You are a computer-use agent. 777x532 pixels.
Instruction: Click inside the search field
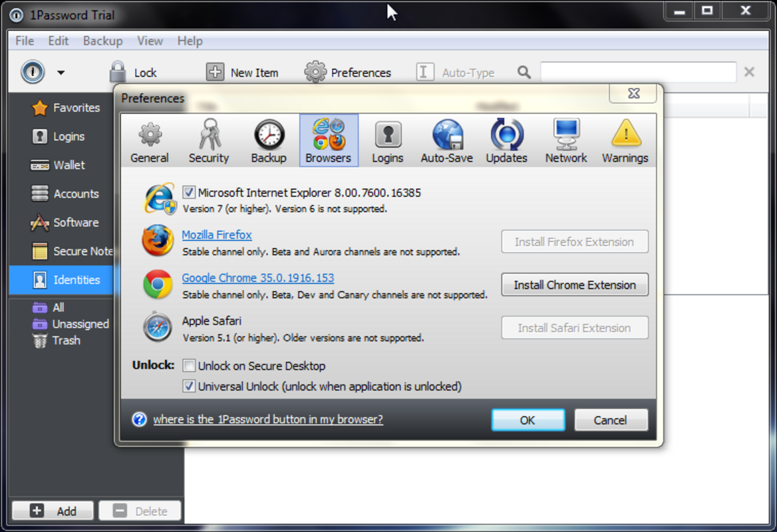pyautogui.click(x=637, y=70)
